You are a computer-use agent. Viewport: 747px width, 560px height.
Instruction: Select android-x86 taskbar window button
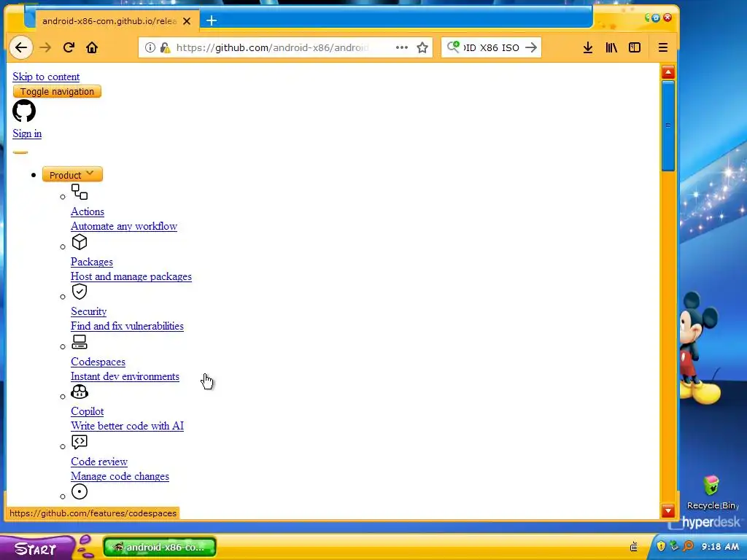coord(160,547)
